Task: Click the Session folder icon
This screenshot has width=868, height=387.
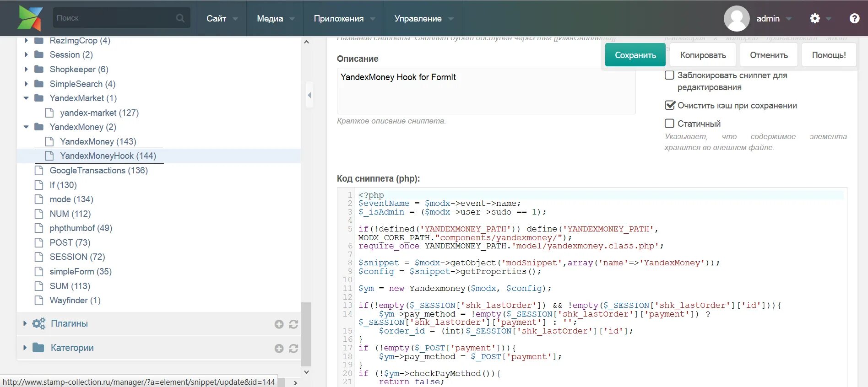Action: click(x=39, y=55)
